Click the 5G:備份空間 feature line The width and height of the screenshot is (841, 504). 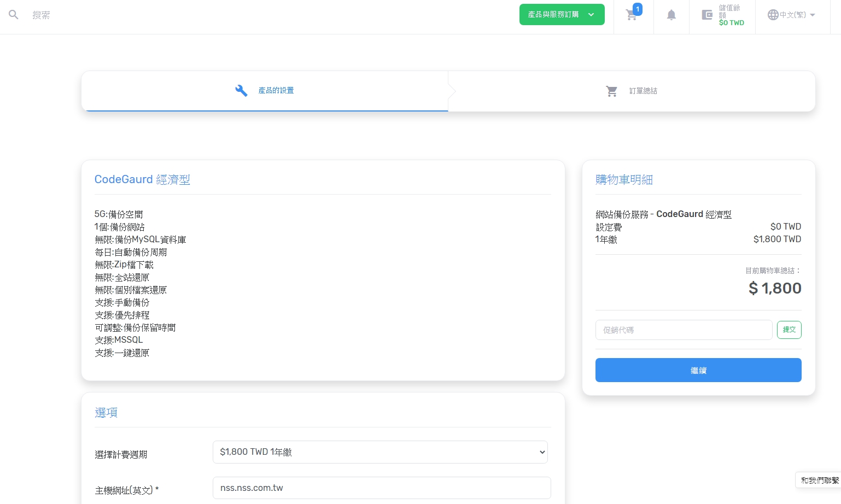coord(119,214)
